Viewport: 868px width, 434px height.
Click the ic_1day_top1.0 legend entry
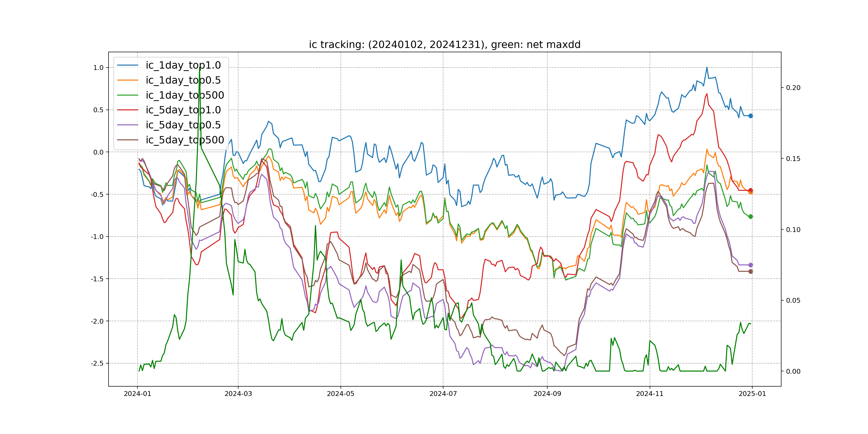click(183, 65)
